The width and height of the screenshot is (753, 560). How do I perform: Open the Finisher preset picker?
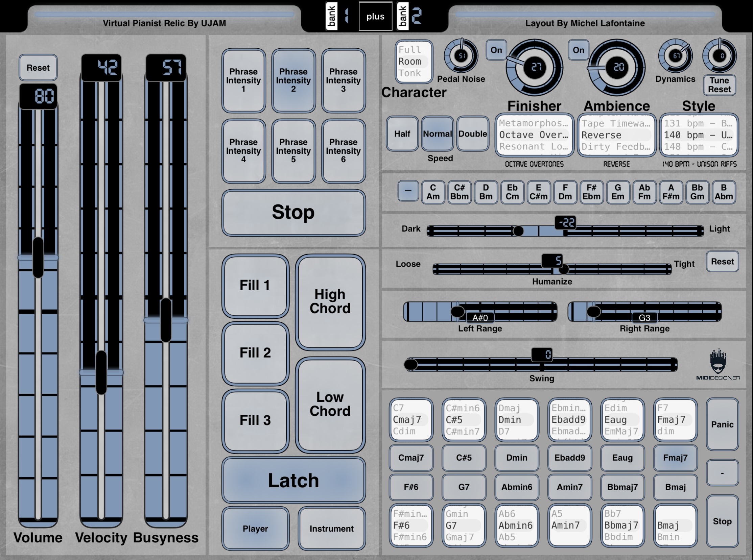click(535, 135)
